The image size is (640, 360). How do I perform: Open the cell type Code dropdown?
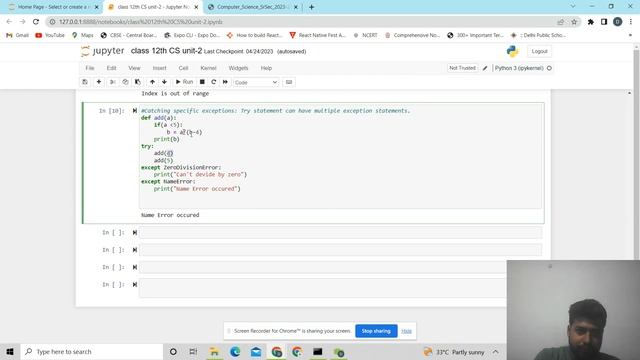256,82
